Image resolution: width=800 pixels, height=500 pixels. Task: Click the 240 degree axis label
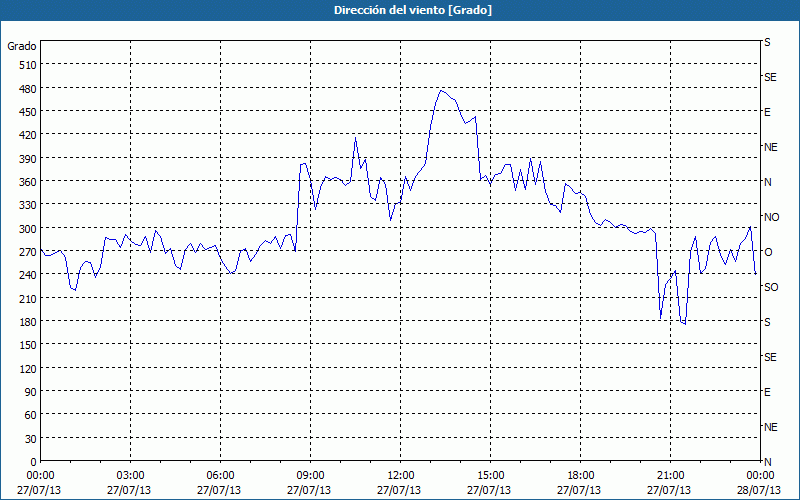[x=29, y=276]
